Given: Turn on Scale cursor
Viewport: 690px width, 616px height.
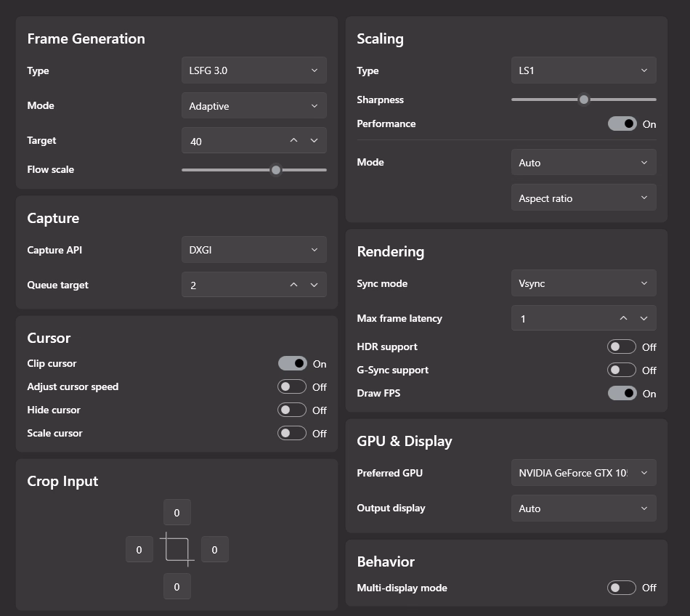Looking at the screenshot, I should tap(292, 434).
